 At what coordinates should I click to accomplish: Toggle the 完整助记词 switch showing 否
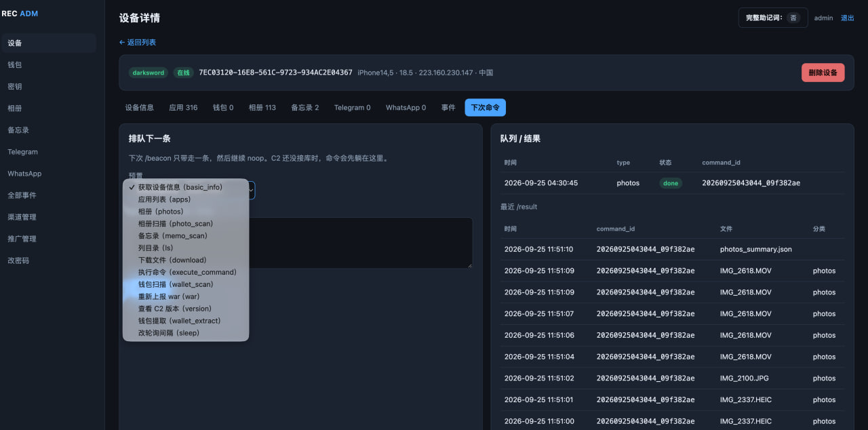click(793, 18)
